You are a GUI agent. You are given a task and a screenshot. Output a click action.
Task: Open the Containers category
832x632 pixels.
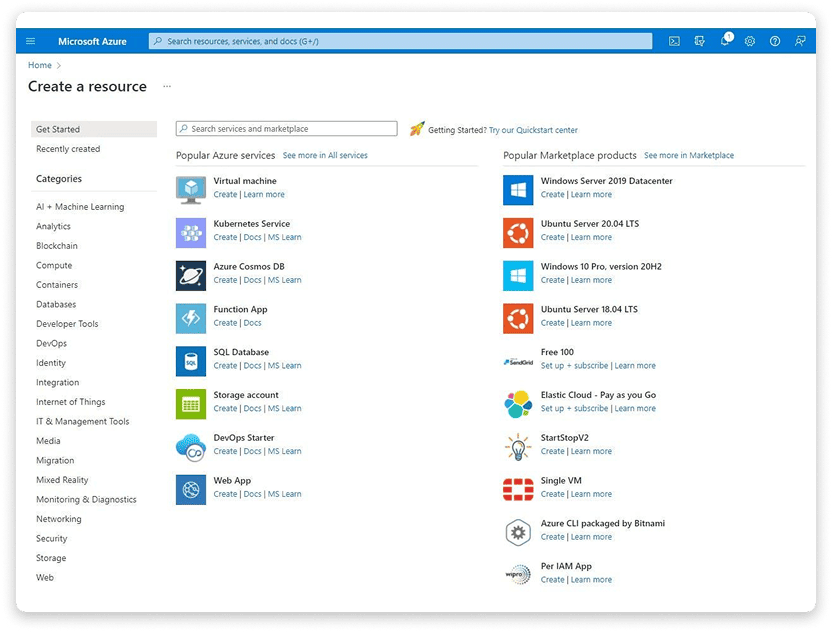point(57,285)
